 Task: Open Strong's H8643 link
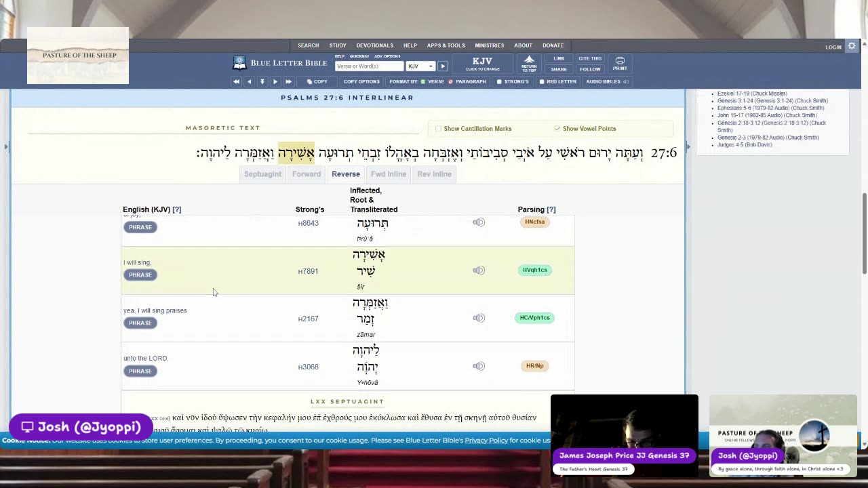pyautogui.click(x=308, y=223)
